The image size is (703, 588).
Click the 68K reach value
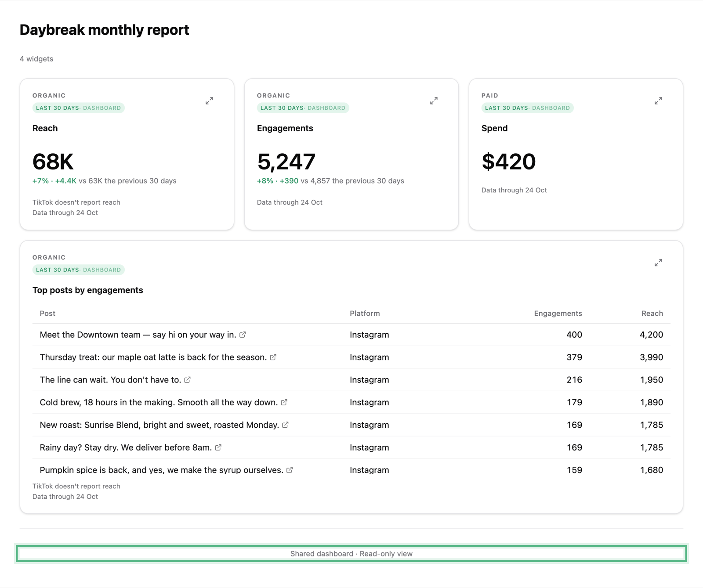pyautogui.click(x=53, y=162)
